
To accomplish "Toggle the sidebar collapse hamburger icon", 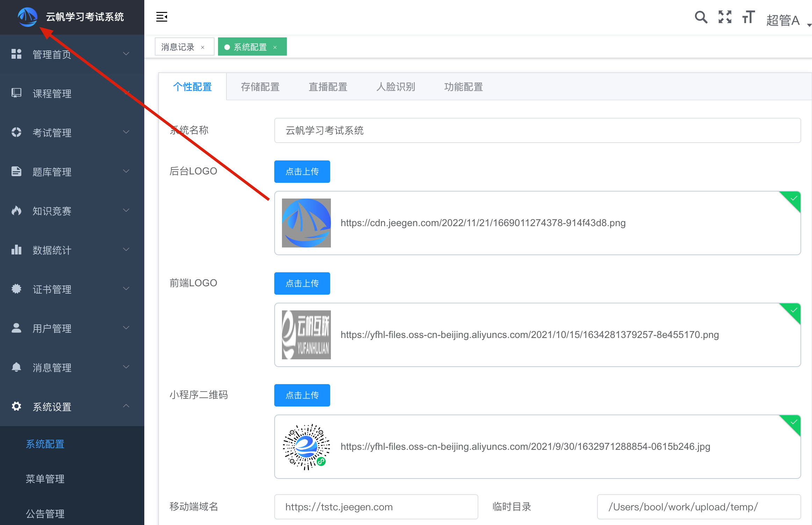I will click(162, 17).
